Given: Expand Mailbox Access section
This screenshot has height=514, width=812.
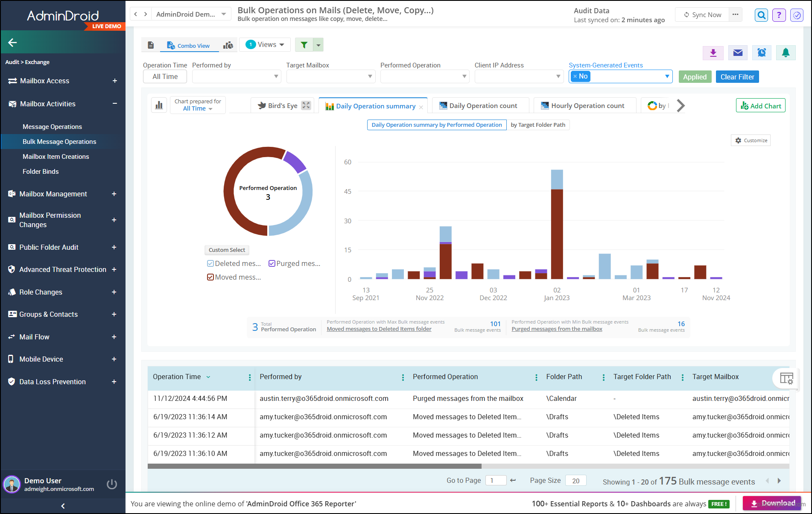Looking at the screenshot, I should pos(114,81).
